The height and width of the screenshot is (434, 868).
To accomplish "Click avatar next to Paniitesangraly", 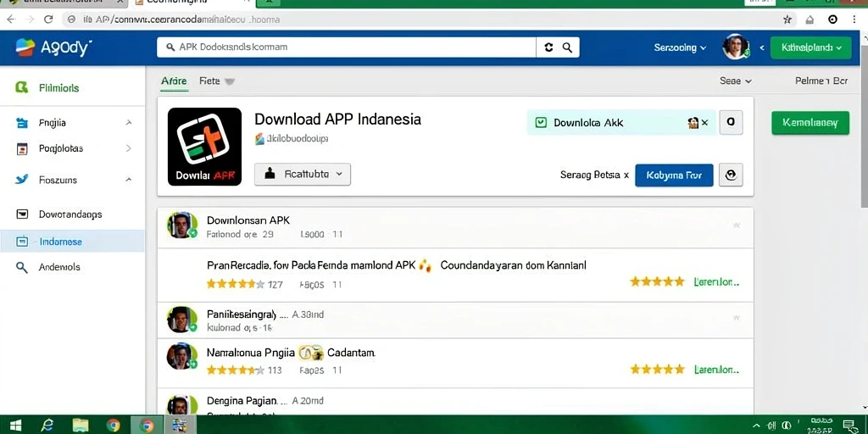I will pos(181,320).
